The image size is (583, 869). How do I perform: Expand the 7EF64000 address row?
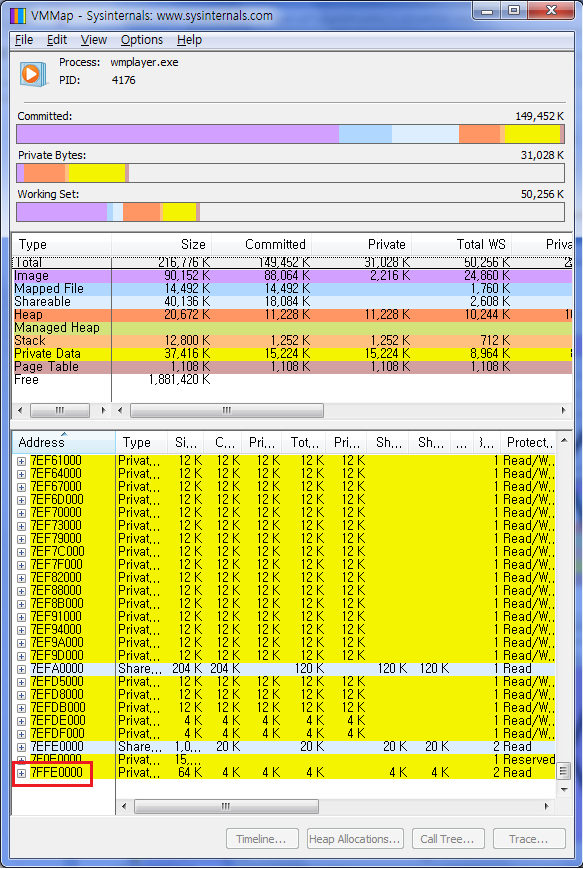21,474
